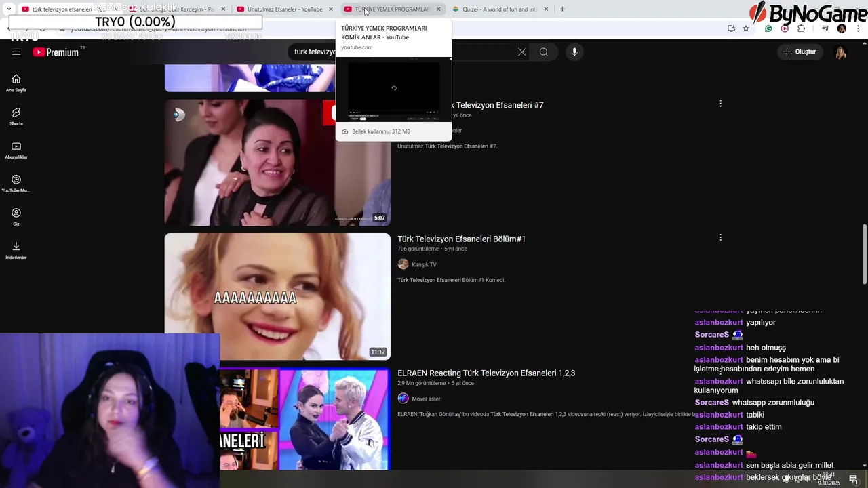Screen dimensions: 868x488
Task: Expand the tab search dropdown arrow
Action: click(x=9, y=9)
